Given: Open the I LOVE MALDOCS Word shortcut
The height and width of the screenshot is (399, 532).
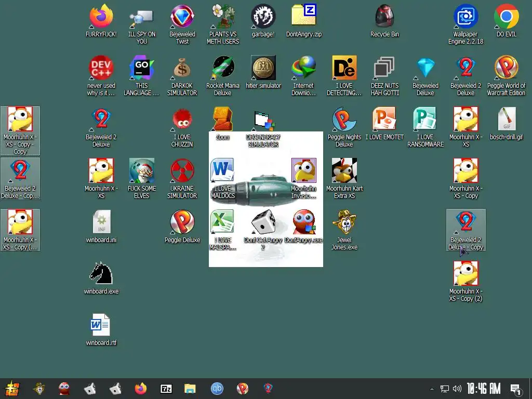Looking at the screenshot, I should (223, 179).
